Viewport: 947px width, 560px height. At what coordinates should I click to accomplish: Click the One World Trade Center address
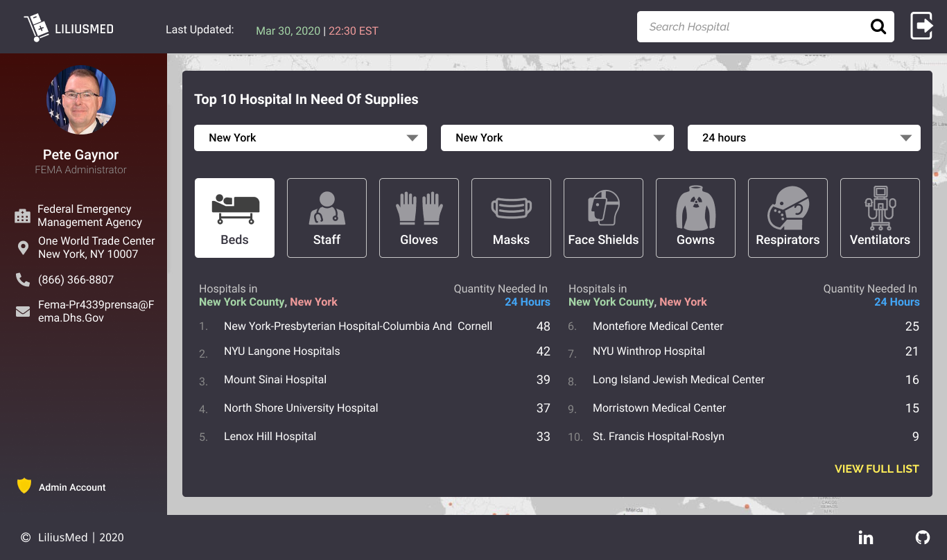[x=96, y=247]
